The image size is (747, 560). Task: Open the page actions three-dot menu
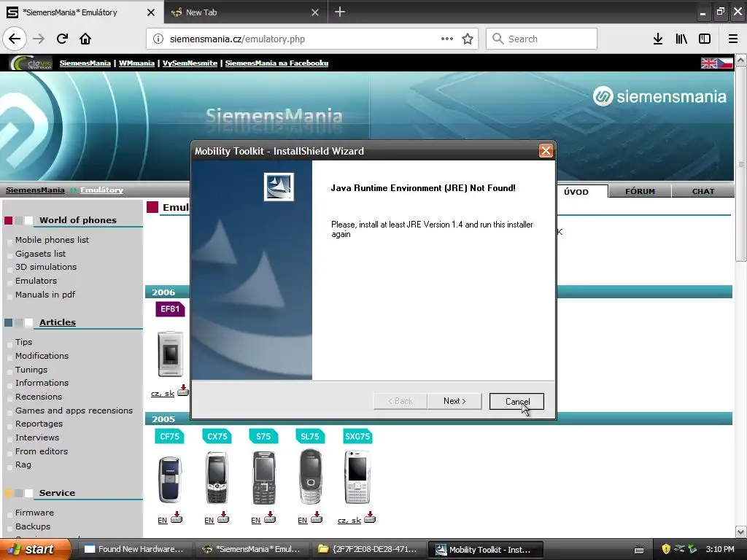click(x=447, y=39)
